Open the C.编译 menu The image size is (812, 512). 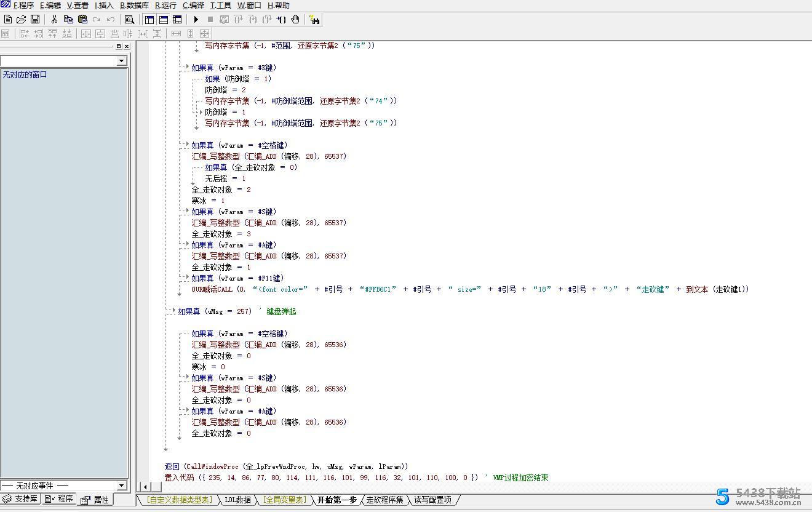193,6
